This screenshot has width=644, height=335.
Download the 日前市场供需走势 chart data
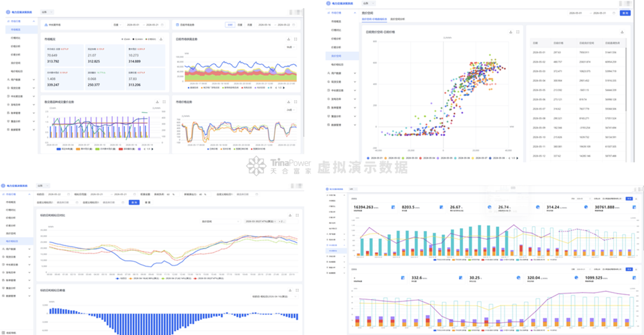(289, 39)
